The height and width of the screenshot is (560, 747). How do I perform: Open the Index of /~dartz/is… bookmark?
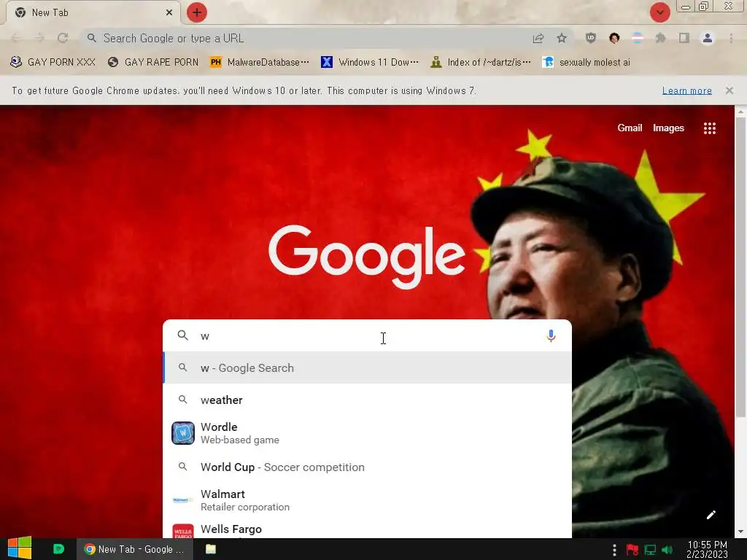(480, 62)
